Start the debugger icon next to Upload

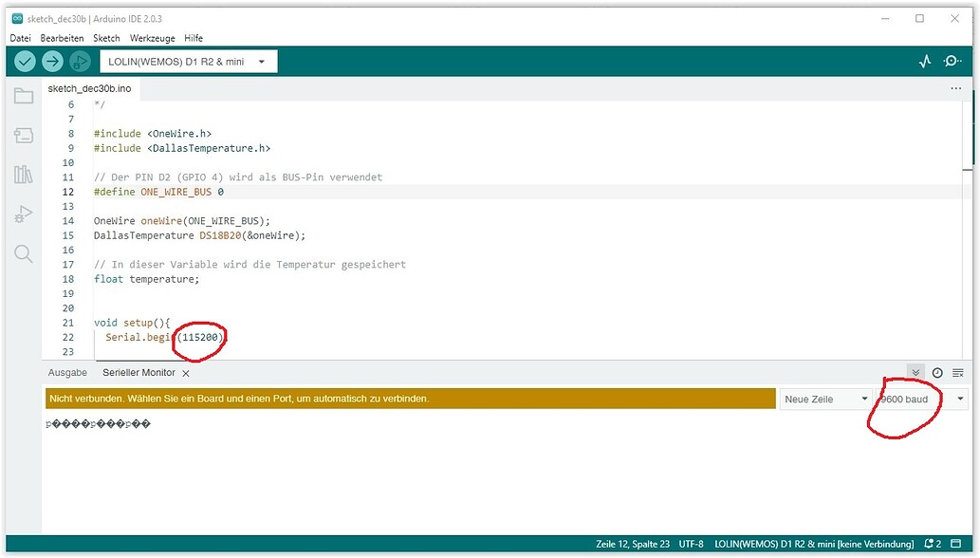(80, 61)
